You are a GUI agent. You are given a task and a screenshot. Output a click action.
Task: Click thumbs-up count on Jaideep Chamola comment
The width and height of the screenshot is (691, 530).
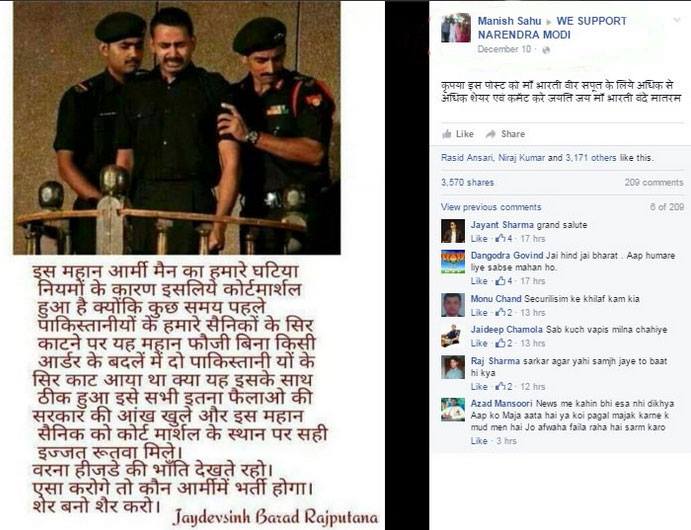coord(504,343)
